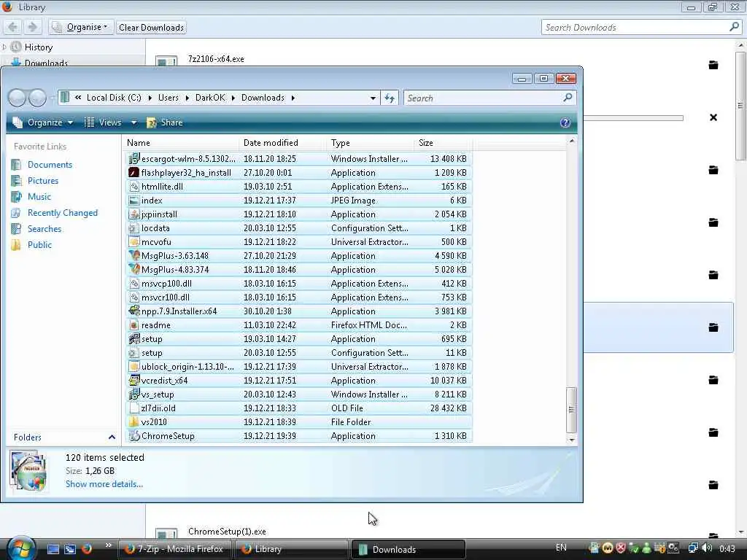Click Show more details link
The image size is (747, 560).
[x=104, y=484]
